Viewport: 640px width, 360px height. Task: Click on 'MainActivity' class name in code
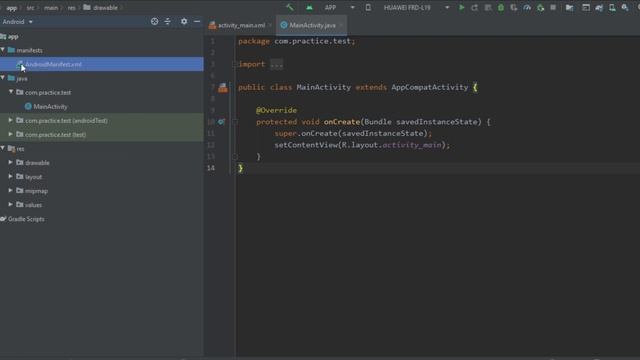[x=323, y=87]
